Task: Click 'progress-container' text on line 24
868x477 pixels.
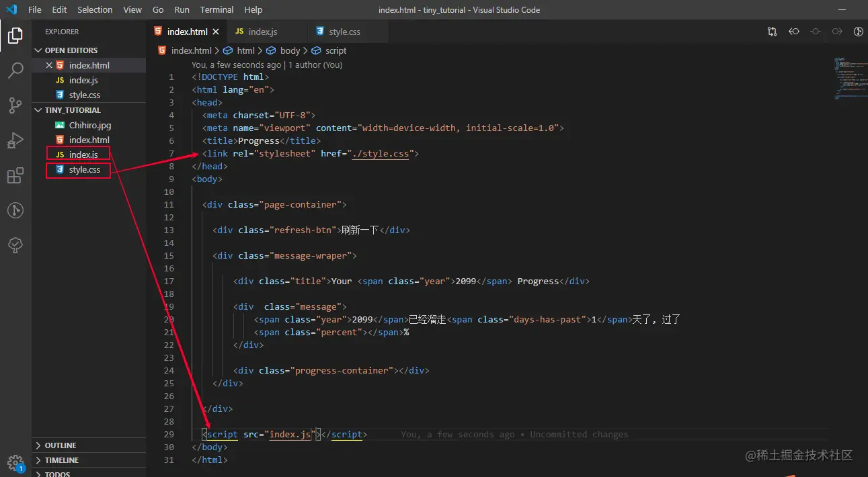Action: tap(344, 371)
